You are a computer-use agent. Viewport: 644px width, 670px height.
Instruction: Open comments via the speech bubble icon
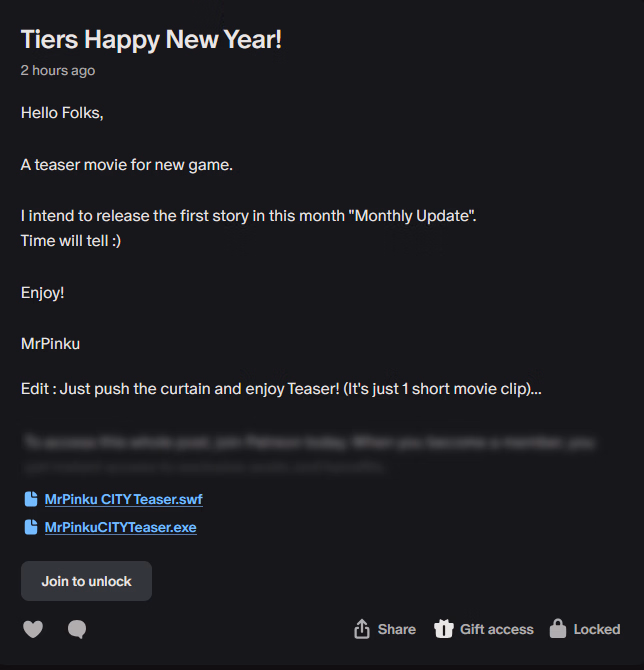pos(77,629)
